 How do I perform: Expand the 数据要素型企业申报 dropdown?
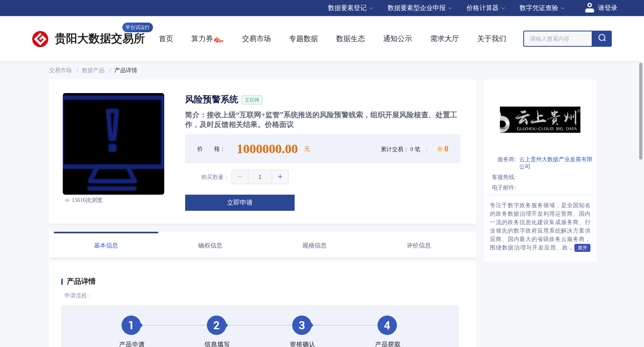point(419,8)
